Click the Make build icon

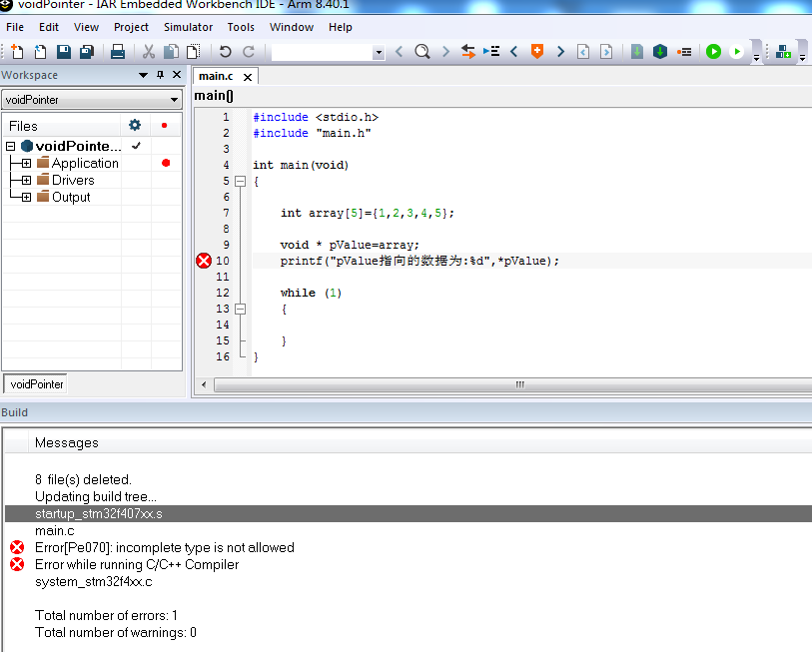coord(660,52)
